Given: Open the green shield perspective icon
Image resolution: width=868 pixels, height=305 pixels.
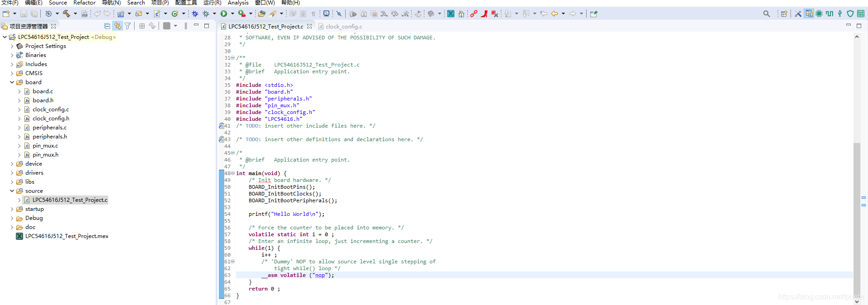Looking at the screenshot, I should click(x=850, y=14).
